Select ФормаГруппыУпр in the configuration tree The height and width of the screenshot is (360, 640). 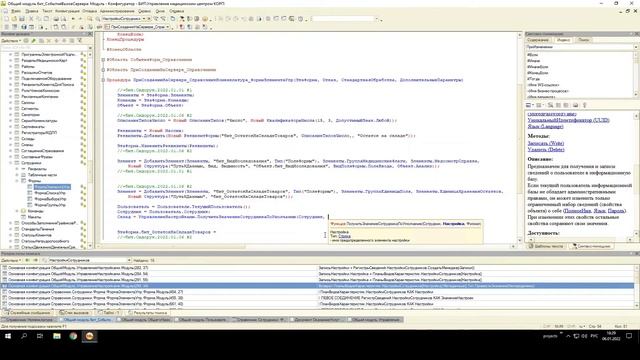50,205
